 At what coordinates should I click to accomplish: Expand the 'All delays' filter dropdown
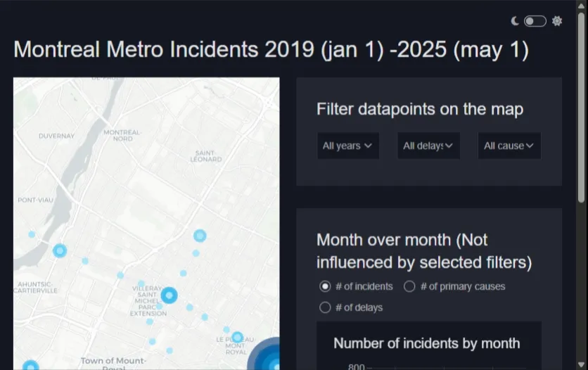428,146
